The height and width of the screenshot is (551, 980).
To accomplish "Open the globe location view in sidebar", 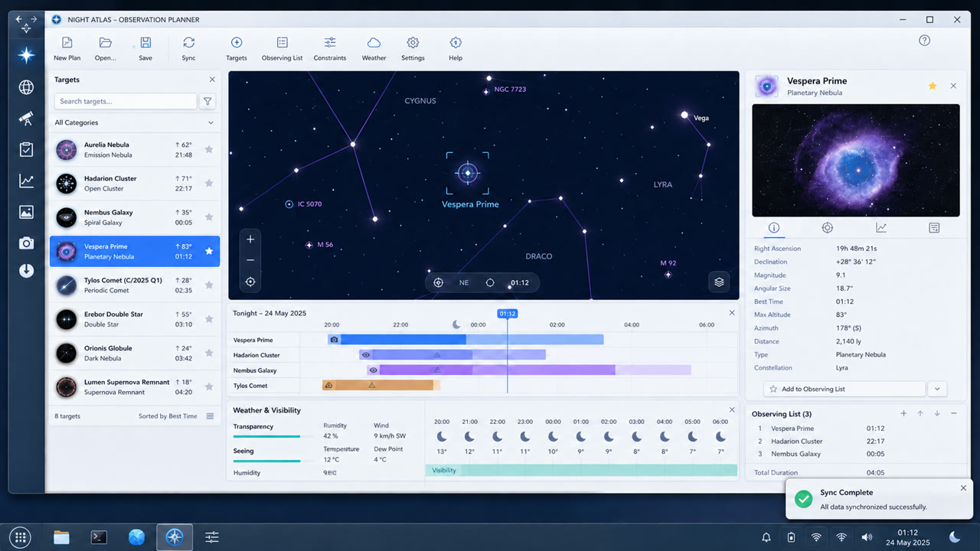I will (26, 87).
